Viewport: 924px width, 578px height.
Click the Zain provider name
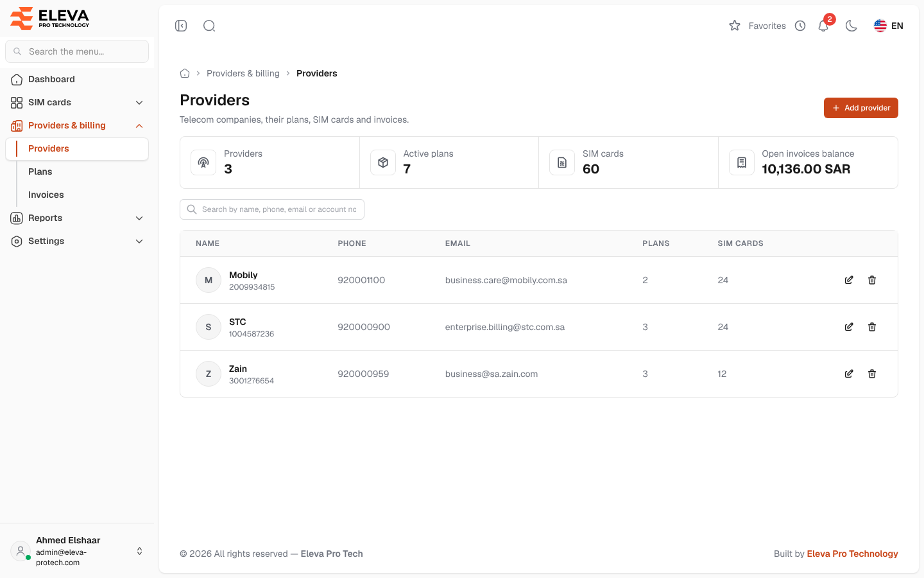tap(238, 369)
